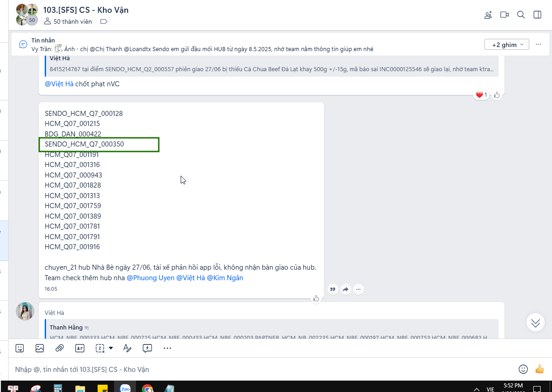Send a contact card
552x392 pixels.
pos(80,348)
